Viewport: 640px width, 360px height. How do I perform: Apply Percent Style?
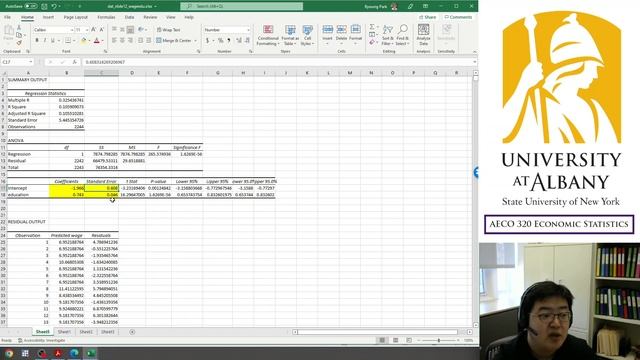pos(220,40)
